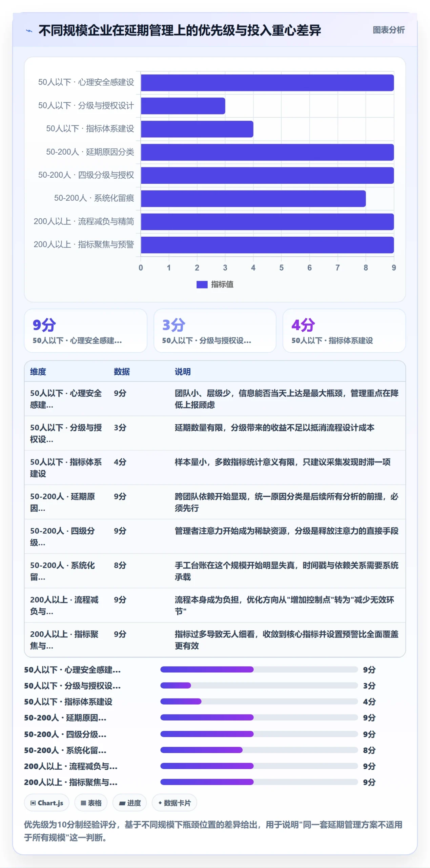The image size is (430, 868).
Task: Click the 表格 tag chip
Action: coord(91,803)
